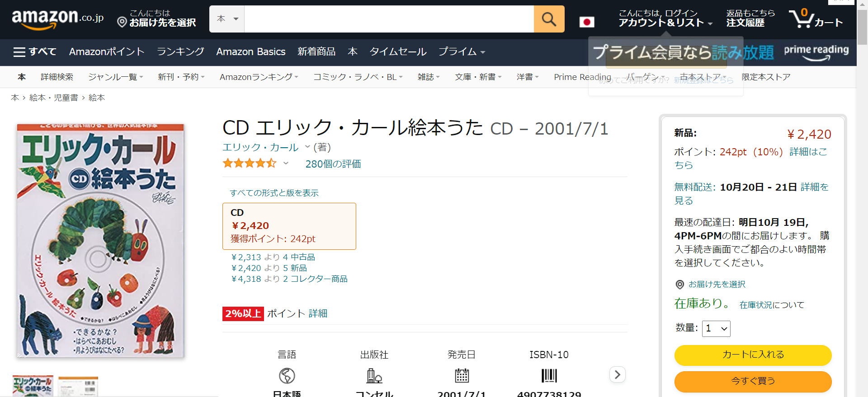This screenshot has width=868, height=397.
Task: Click the author link エリック・カール
Action: [260, 147]
